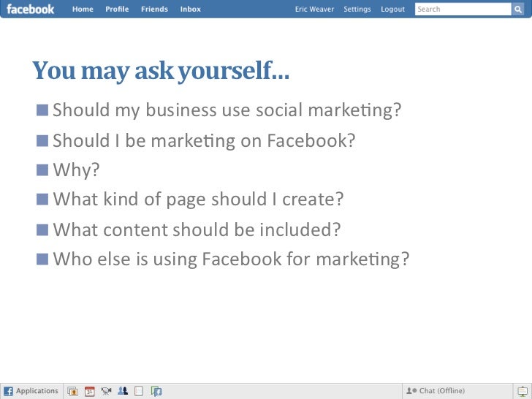
Task: Open the Chat (Offline) panel
Action: point(457,391)
